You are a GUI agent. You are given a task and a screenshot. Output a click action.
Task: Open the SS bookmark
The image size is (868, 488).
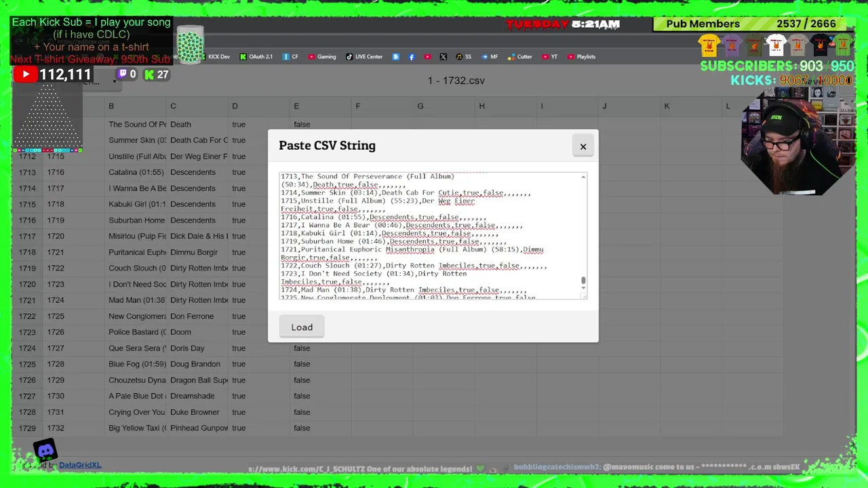tap(464, 57)
